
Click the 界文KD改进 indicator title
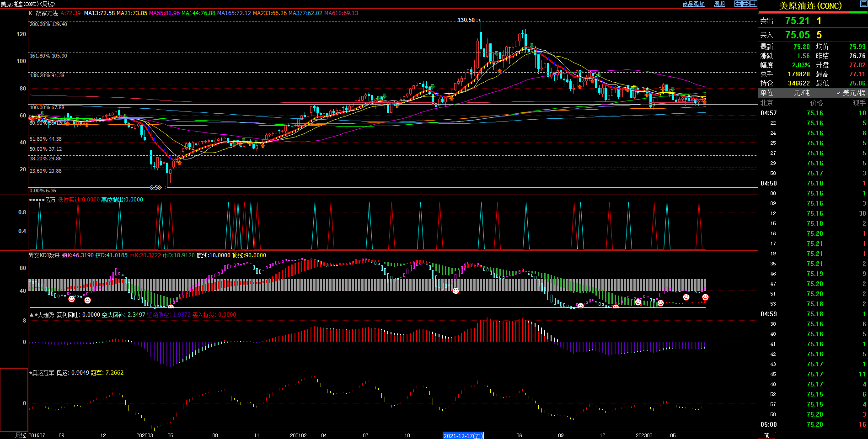click(44, 255)
